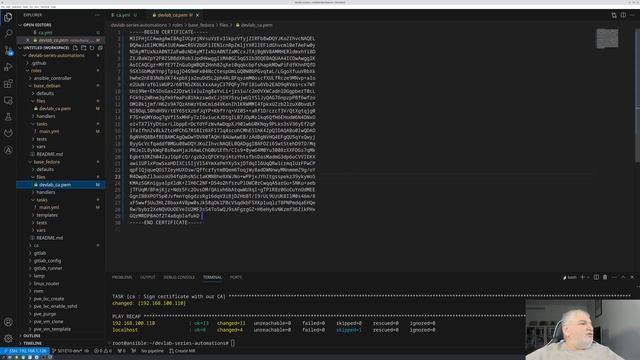Open the Accounts icon
Image resolution: width=640 pixels, height=360 pixels.
8,322
